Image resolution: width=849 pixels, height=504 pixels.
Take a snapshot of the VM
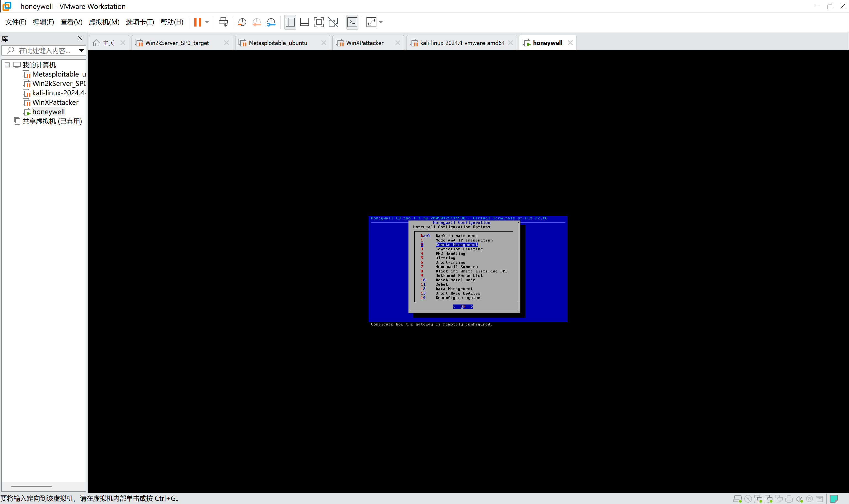click(x=242, y=22)
